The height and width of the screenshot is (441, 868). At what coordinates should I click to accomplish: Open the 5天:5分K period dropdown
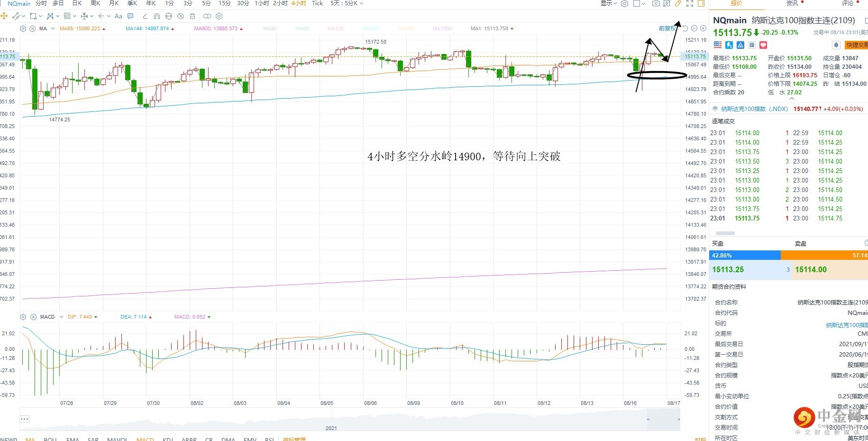coord(347,3)
